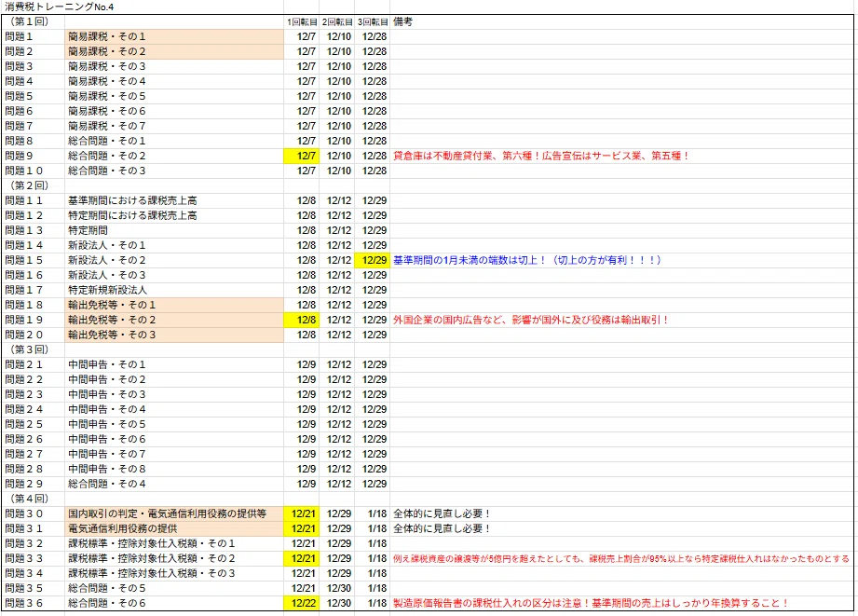Click cell 総合問題・その6

point(174,603)
